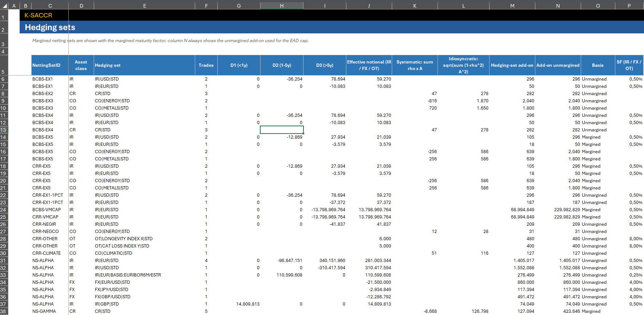644x315 pixels.
Task: Select column header E
Action: coord(144,6)
